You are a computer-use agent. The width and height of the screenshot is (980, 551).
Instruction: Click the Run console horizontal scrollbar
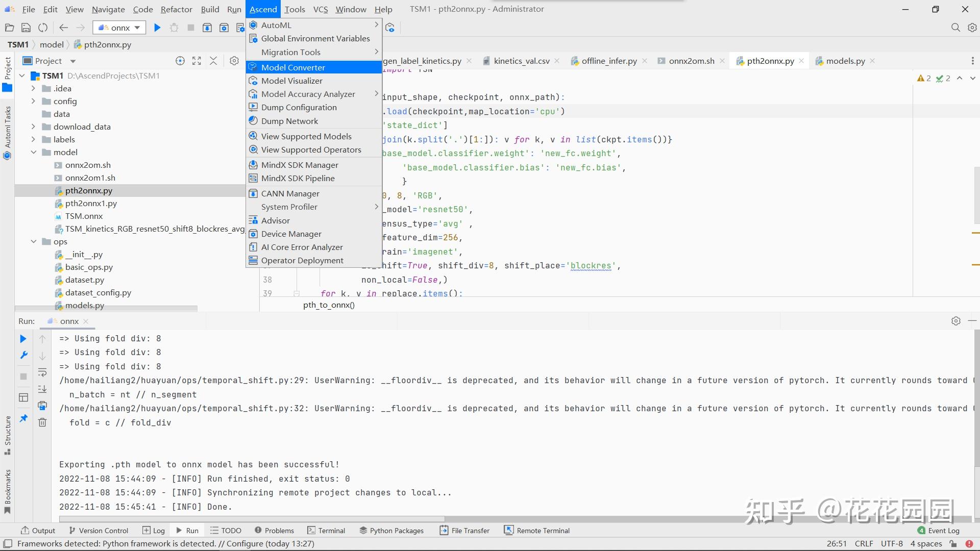tap(251, 519)
